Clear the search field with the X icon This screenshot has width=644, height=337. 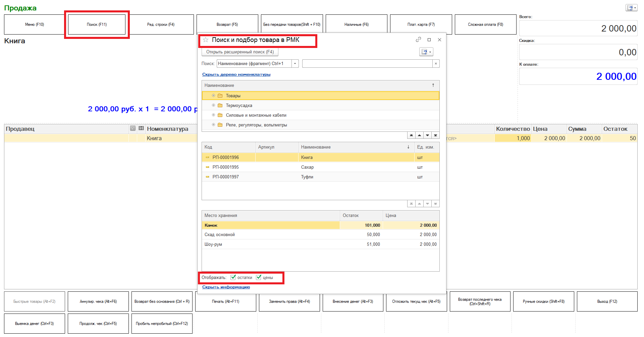[436, 64]
